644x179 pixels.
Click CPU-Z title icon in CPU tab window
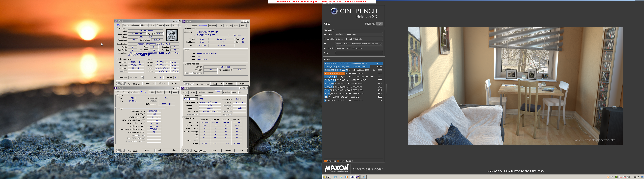[x=116, y=21]
